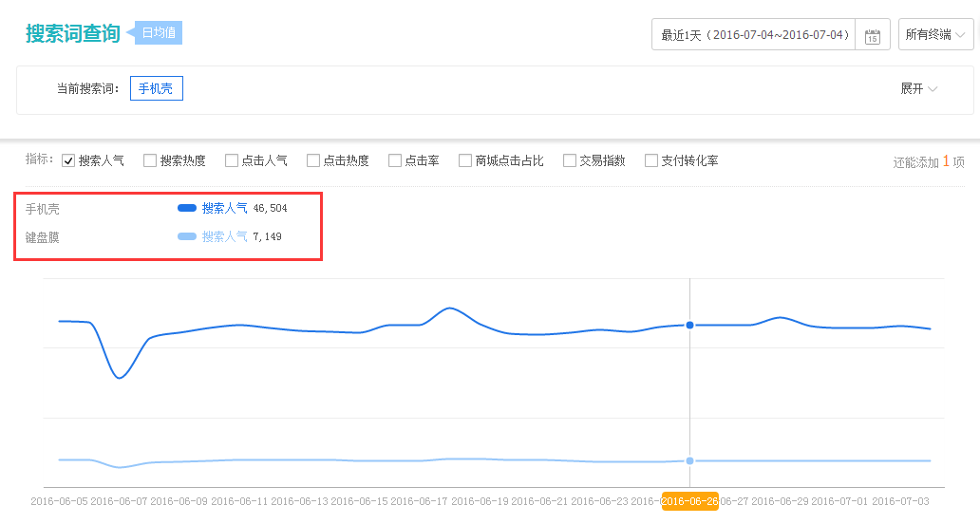
Task: Select the 商城点击占比 checkbox
Action: point(465,160)
